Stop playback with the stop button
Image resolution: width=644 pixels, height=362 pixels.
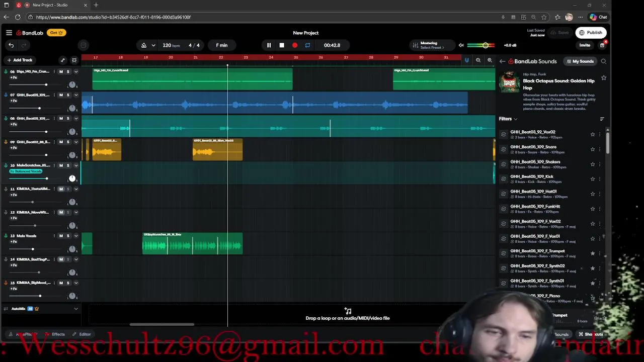282,45
